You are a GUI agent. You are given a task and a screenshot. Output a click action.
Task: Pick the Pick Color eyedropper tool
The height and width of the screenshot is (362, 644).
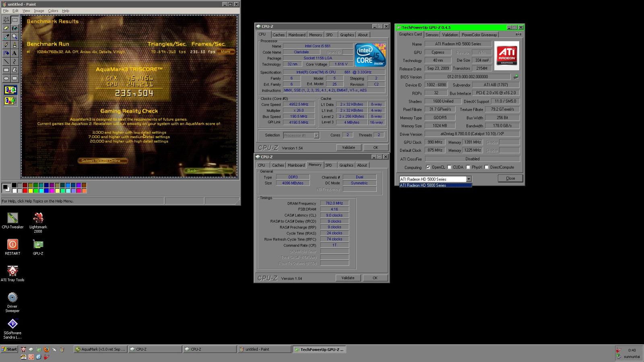tap(6, 37)
